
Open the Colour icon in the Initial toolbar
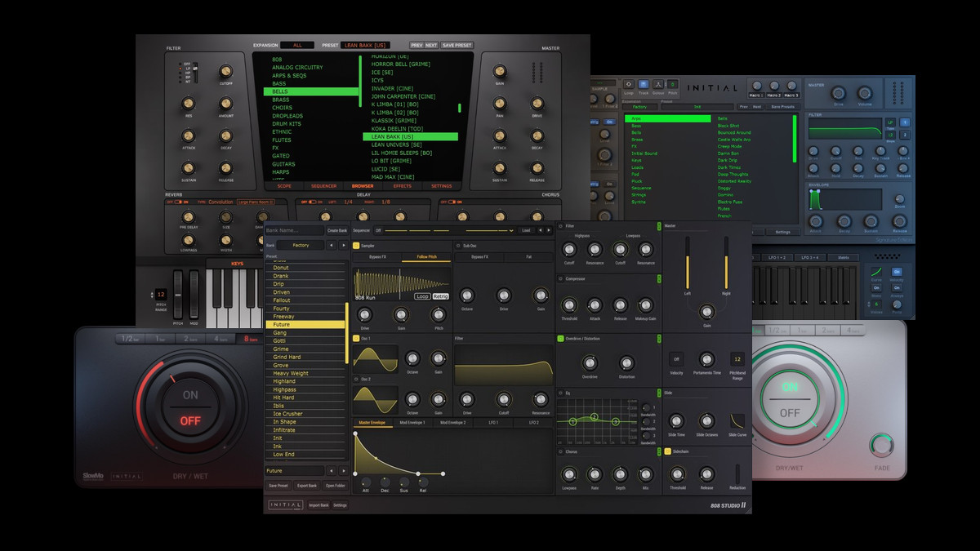658,84
